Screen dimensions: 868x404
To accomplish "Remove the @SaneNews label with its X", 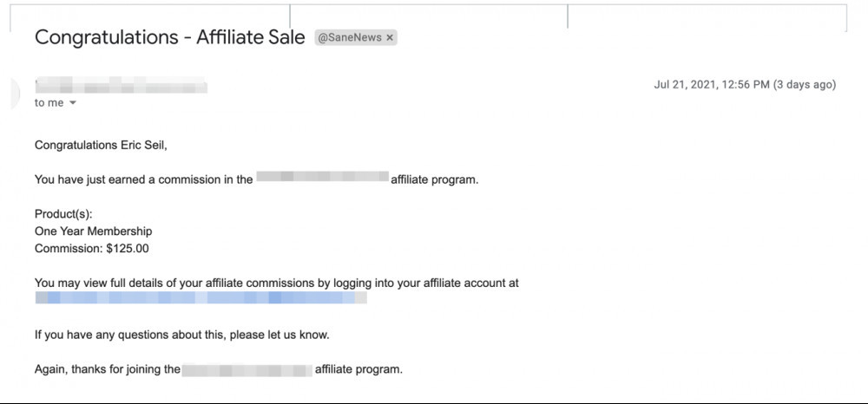I will pyautogui.click(x=390, y=38).
